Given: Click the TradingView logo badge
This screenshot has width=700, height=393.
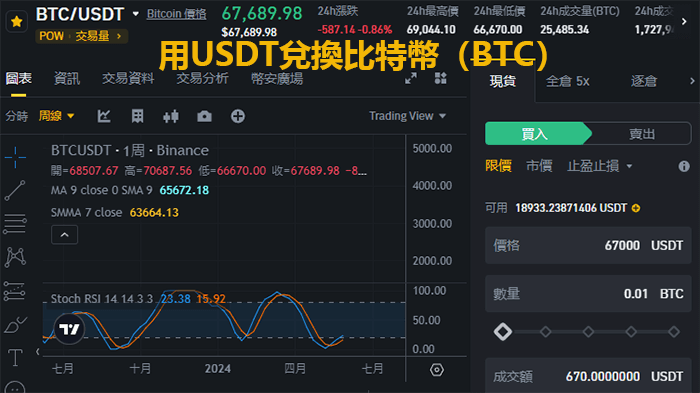Looking at the screenshot, I should pyautogui.click(x=69, y=329).
